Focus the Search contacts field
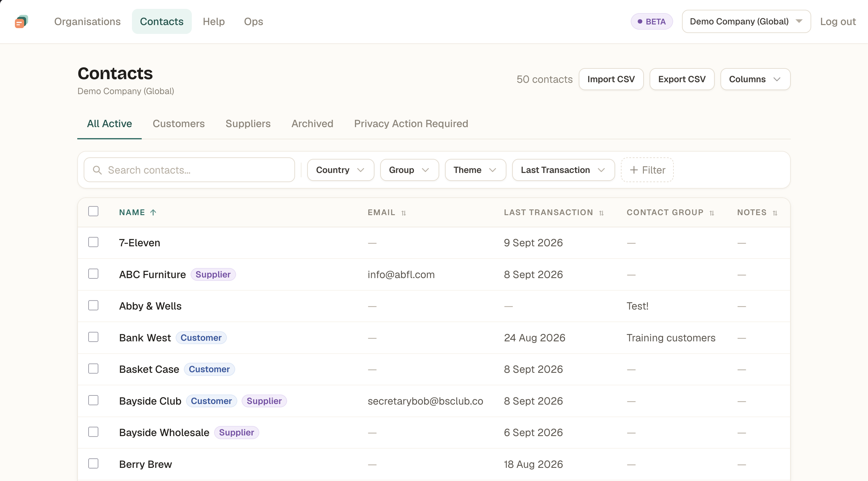Viewport: 868px width, 481px height. tap(189, 170)
